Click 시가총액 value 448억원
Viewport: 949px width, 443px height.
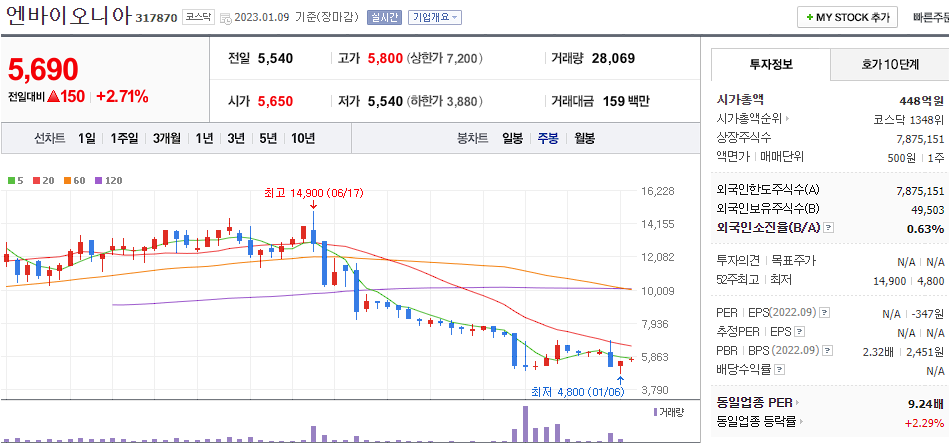pos(922,100)
